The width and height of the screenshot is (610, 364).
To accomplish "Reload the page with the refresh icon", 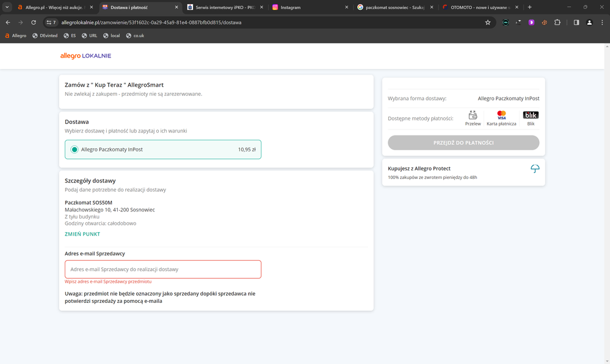I will click(34, 23).
